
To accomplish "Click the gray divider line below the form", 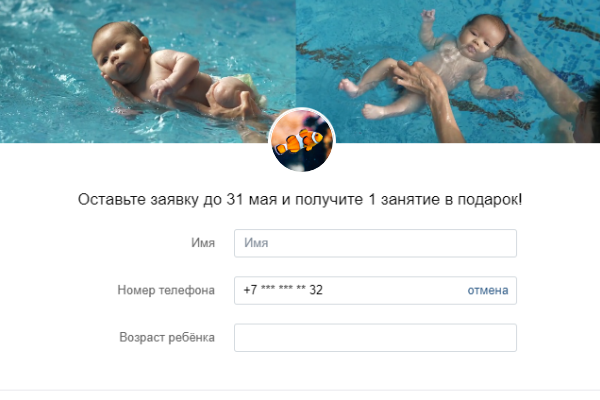I will click(300, 390).
